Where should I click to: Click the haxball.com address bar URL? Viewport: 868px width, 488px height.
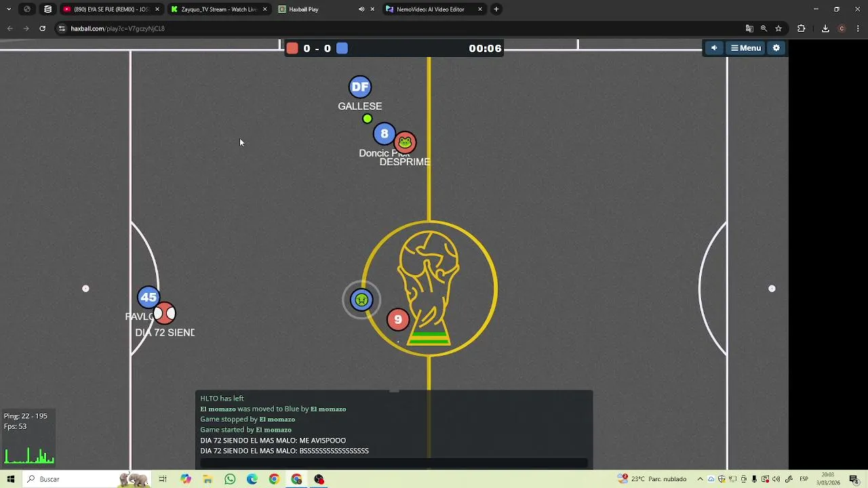(x=118, y=28)
